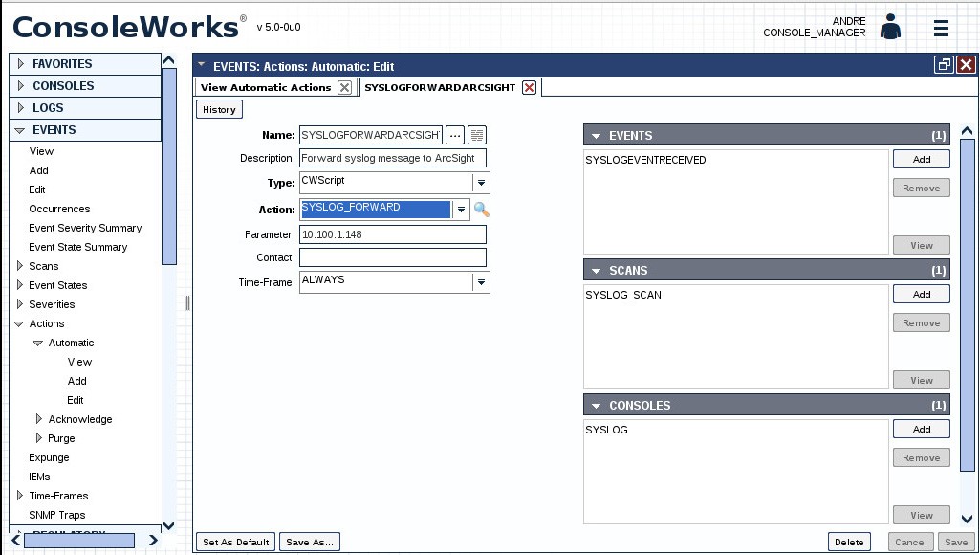Click the sidebar horizontal scrollbar thumb
This screenshot has width=980, height=555.
pyautogui.click(x=78, y=540)
